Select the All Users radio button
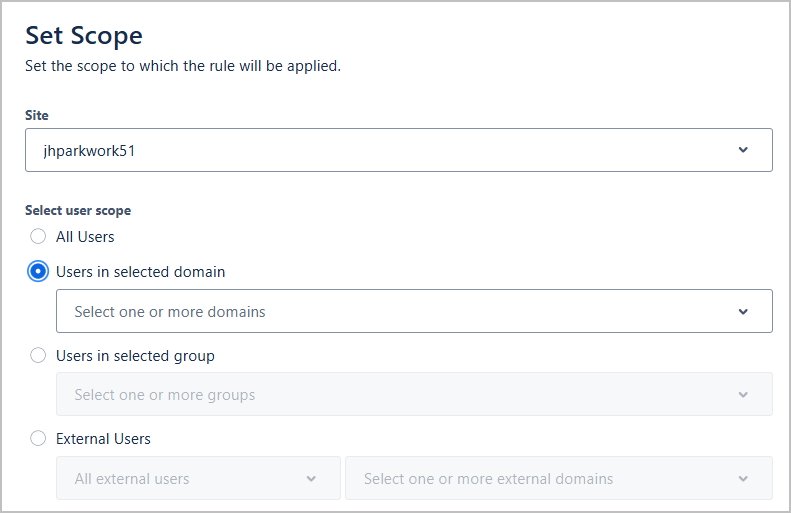 tap(38, 236)
